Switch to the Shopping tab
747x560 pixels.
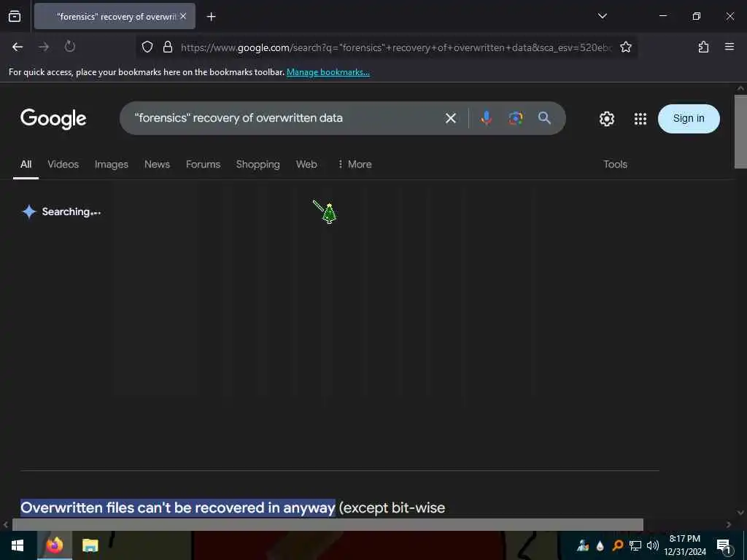tap(258, 164)
